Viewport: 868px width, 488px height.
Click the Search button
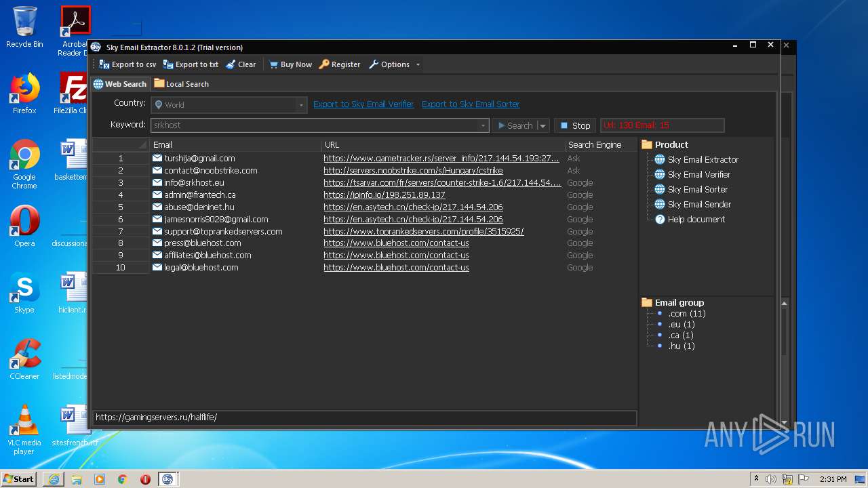click(x=514, y=125)
